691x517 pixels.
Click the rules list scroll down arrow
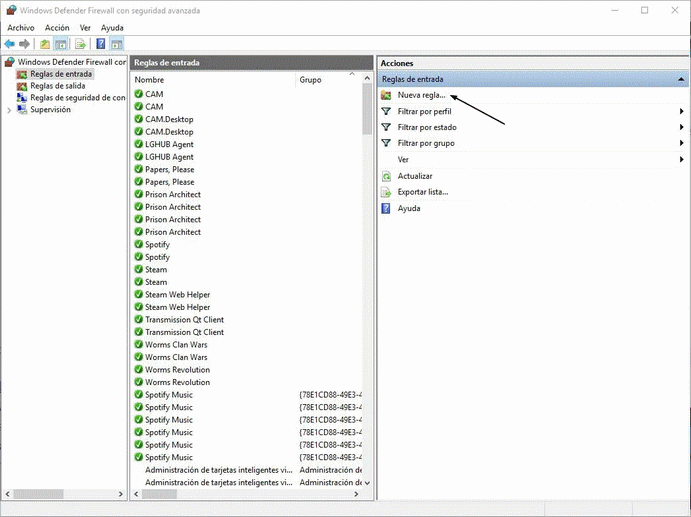[368, 483]
